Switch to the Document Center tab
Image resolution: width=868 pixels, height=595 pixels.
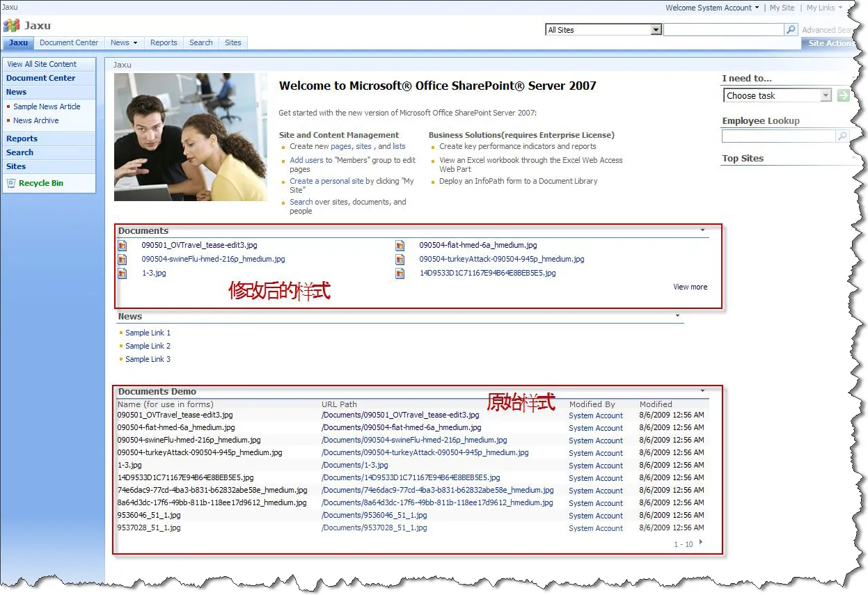[x=69, y=43]
